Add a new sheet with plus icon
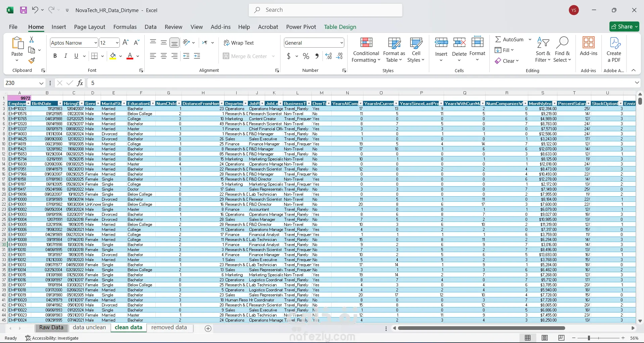 pyautogui.click(x=208, y=329)
